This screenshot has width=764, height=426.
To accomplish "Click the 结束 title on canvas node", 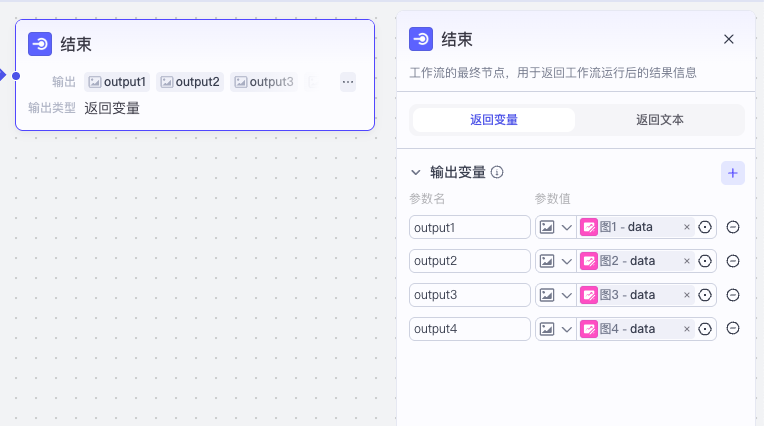I will (x=76, y=44).
